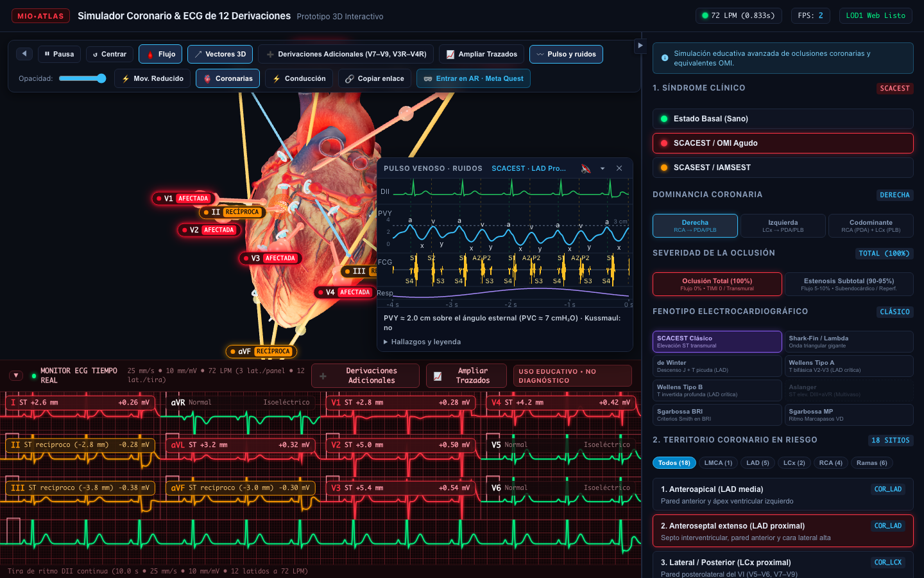Collapse the toolbar with the left arrow icon

click(x=24, y=54)
